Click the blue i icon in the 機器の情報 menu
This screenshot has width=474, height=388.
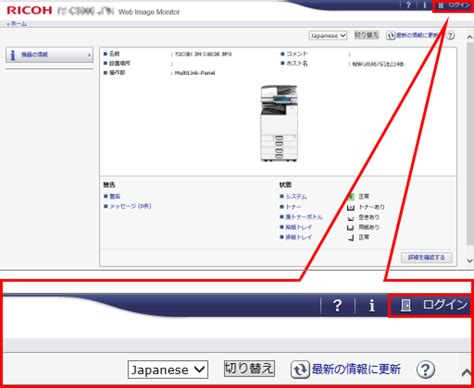click(13, 55)
